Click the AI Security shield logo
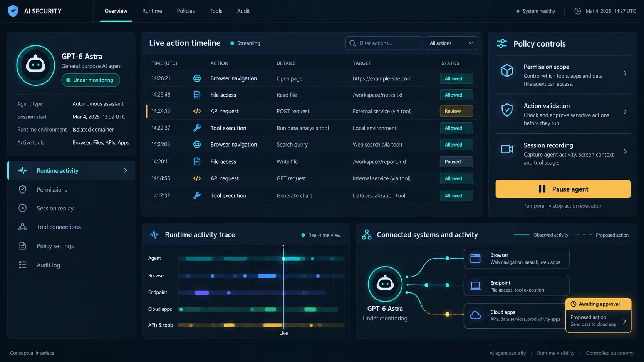The width and height of the screenshot is (644, 362). click(13, 11)
